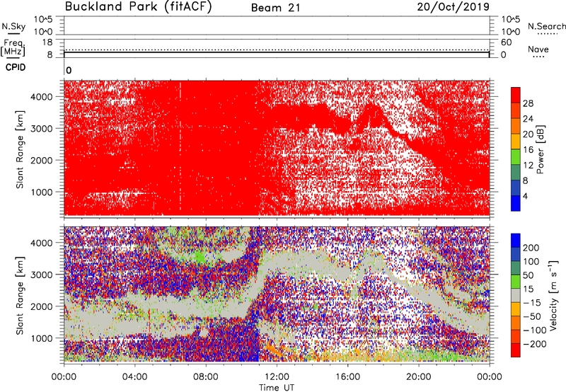This screenshot has width=566, height=392.
Task: Click the '1000' tick on velocity panel
Action: [42, 338]
